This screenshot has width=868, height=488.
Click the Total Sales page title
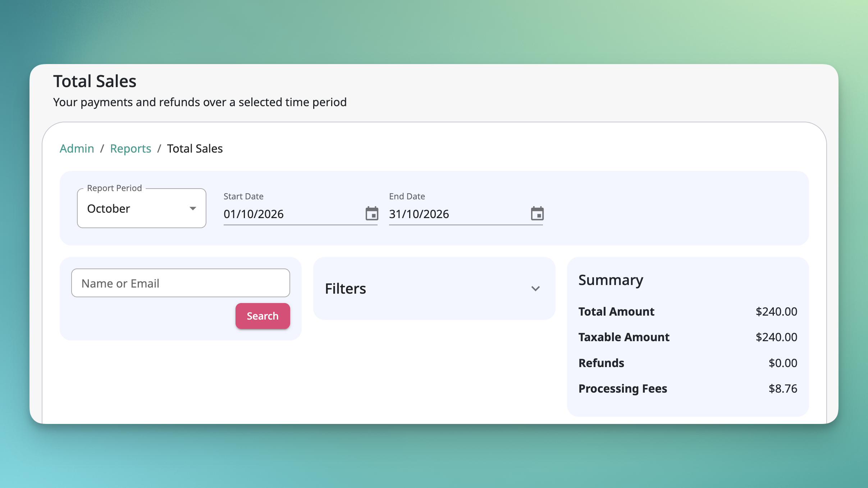tap(95, 81)
